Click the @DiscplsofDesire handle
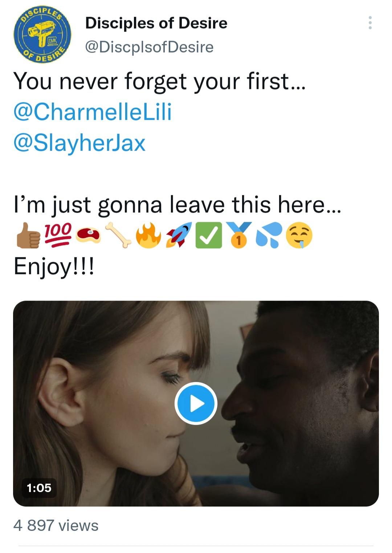The height and width of the screenshot is (553, 392). tap(149, 47)
